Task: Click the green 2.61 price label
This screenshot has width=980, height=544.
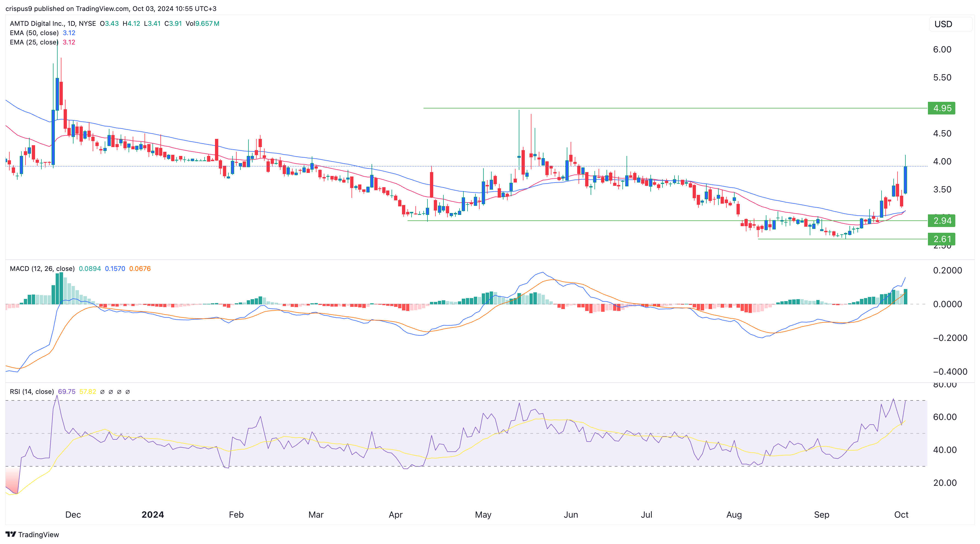Action: 942,239
